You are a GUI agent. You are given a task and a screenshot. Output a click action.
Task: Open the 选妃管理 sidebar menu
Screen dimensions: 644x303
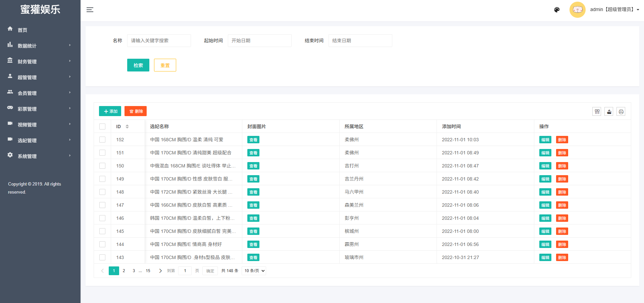(x=40, y=140)
